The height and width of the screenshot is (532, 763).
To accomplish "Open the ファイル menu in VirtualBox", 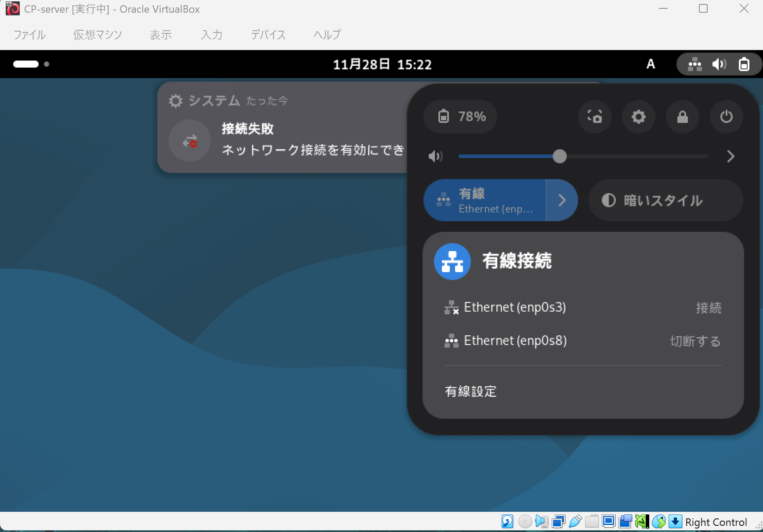I will click(29, 35).
